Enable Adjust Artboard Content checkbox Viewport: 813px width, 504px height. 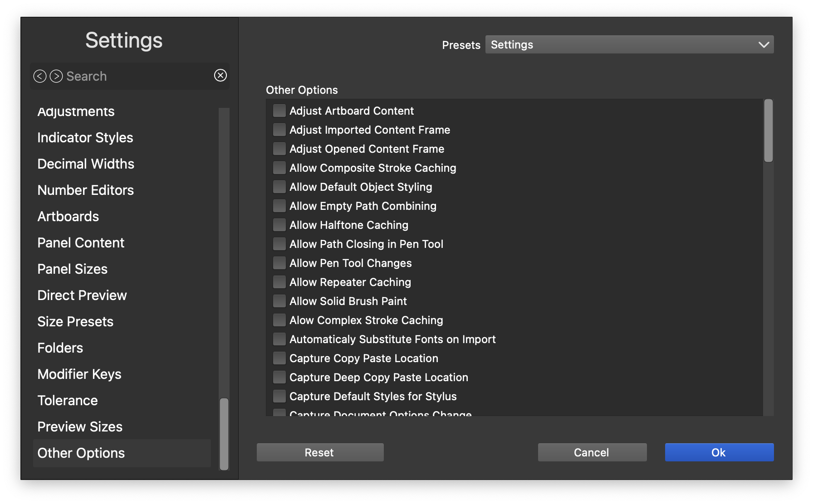pyautogui.click(x=279, y=111)
